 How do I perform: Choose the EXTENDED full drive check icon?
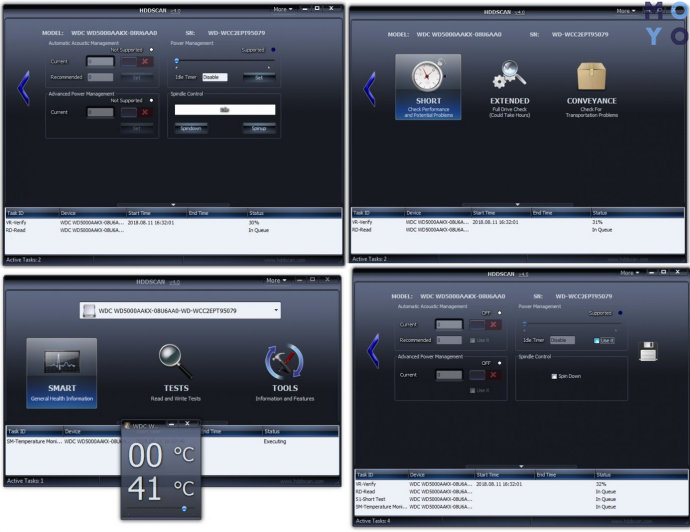pyautogui.click(x=510, y=89)
